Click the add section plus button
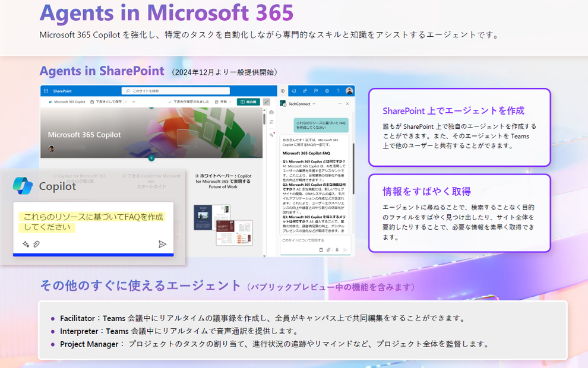This screenshot has width=588, height=368. [x=151, y=158]
